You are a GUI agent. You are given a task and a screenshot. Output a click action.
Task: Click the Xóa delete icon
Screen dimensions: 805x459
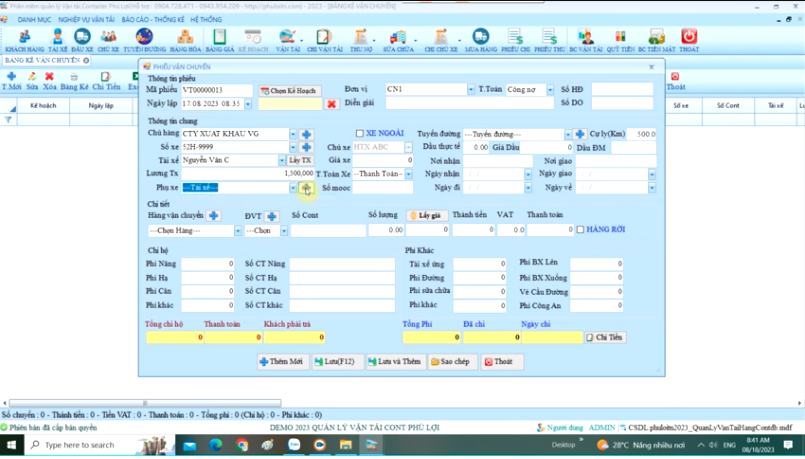pos(49,81)
